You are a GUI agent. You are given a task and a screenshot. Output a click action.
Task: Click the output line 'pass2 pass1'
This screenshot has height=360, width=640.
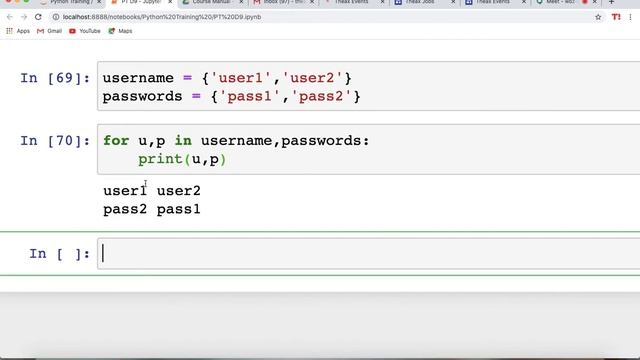pyautogui.click(x=152, y=209)
